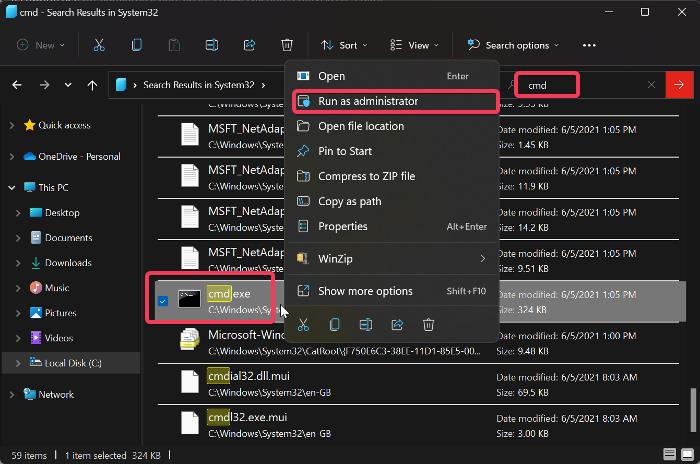The width and height of the screenshot is (700, 464).
Task: Switch to details view in status bar
Action: pyautogui.click(x=670, y=455)
